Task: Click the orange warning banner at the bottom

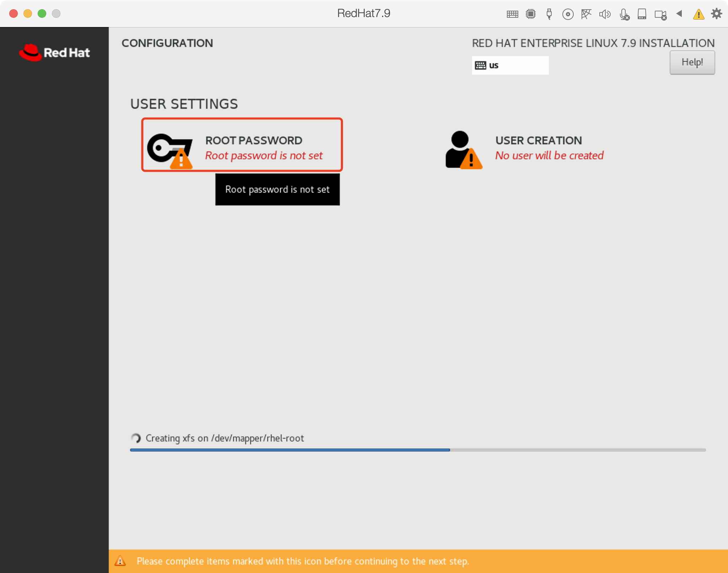Action: click(x=418, y=561)
